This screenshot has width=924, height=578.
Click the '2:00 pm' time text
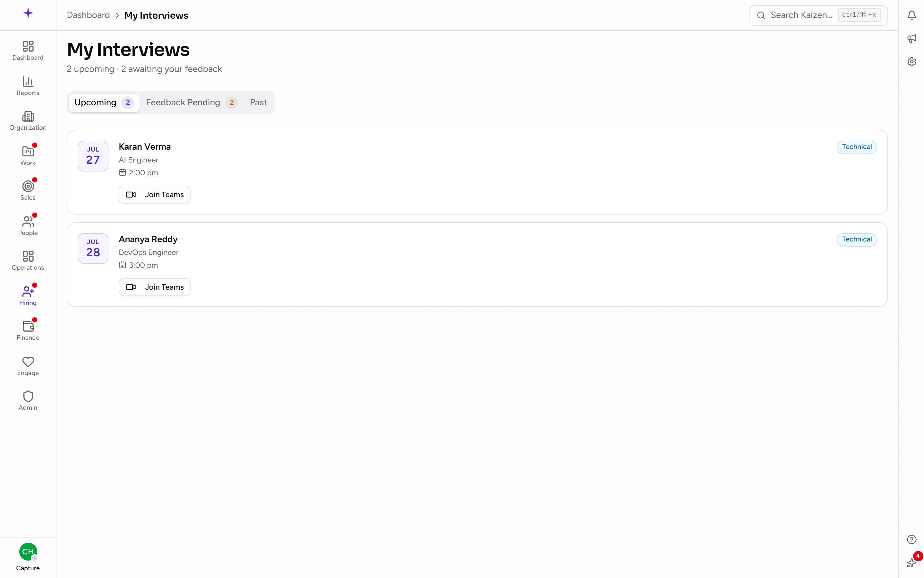pyautogui.click(x=143, y=173)
